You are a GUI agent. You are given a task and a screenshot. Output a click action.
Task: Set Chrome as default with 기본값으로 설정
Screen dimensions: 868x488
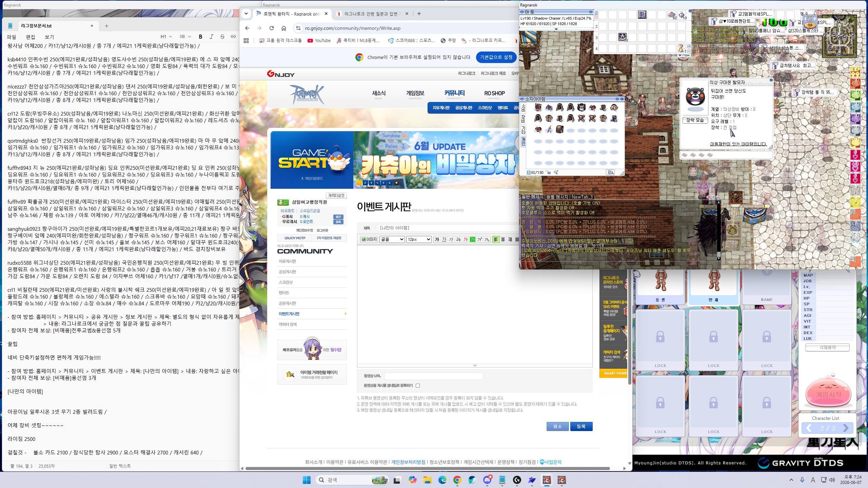pyautogui.click(x=496, y=57)
